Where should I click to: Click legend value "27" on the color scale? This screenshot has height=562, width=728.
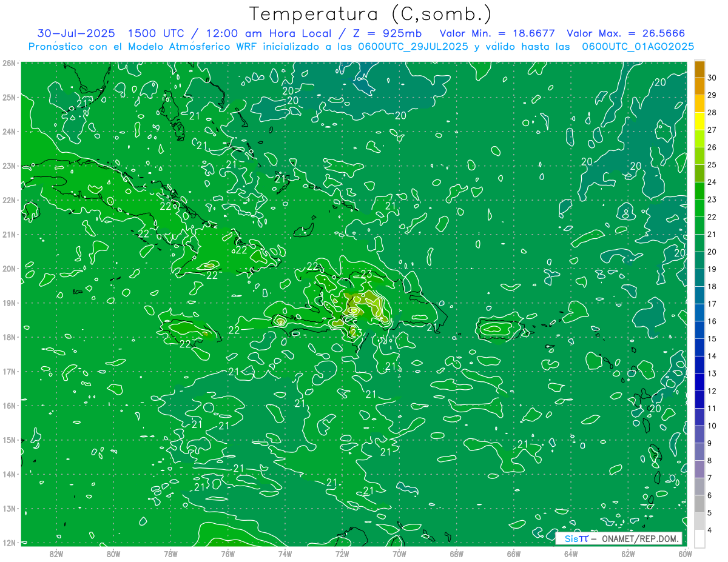712,130
